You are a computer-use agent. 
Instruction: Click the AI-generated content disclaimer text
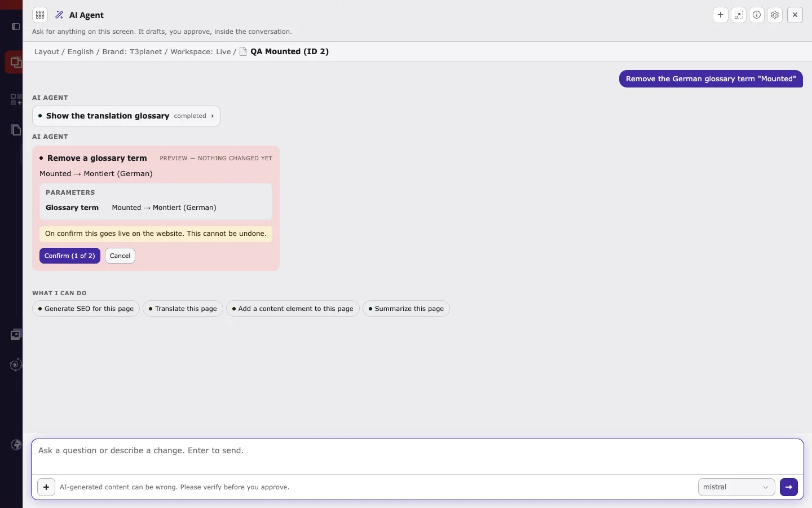click(174, 487)
